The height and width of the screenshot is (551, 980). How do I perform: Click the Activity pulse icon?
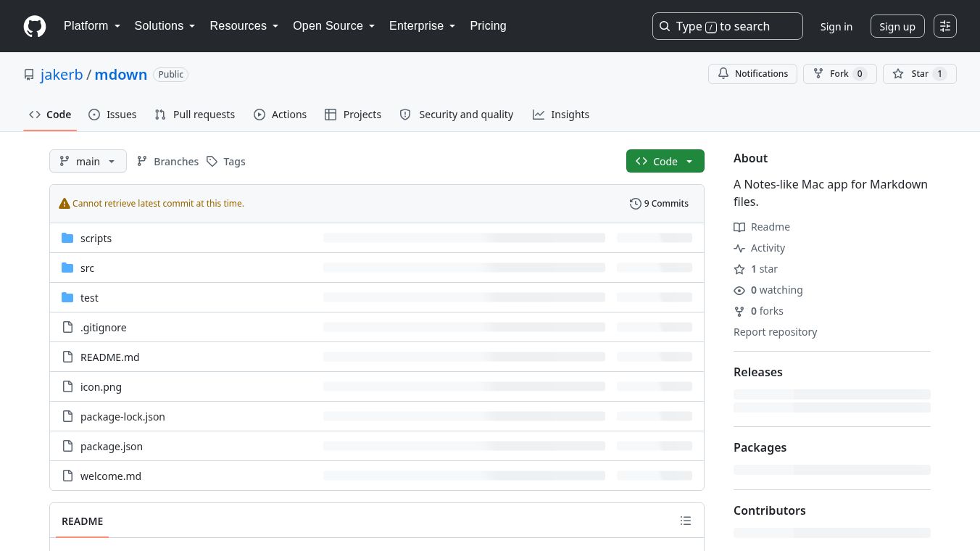739,248
